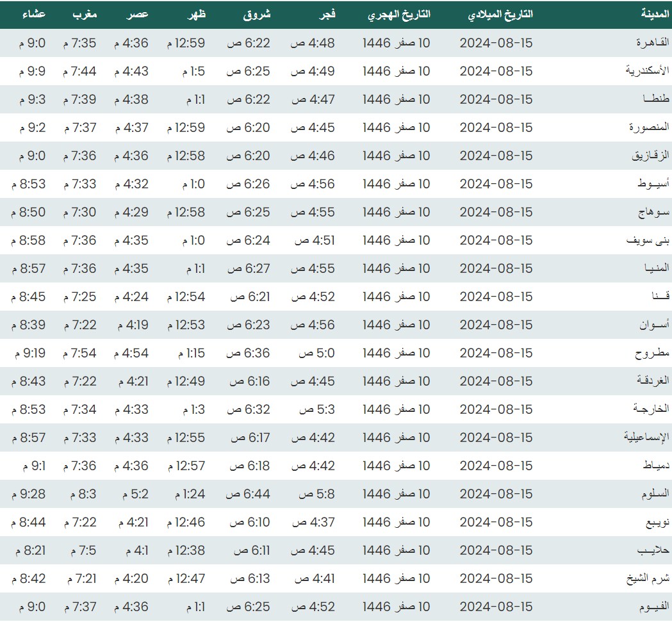Viewport: 672px width, 622px height.
Task: Click the التاريخ الهجري column header
Action: click(x=399, y=14)
